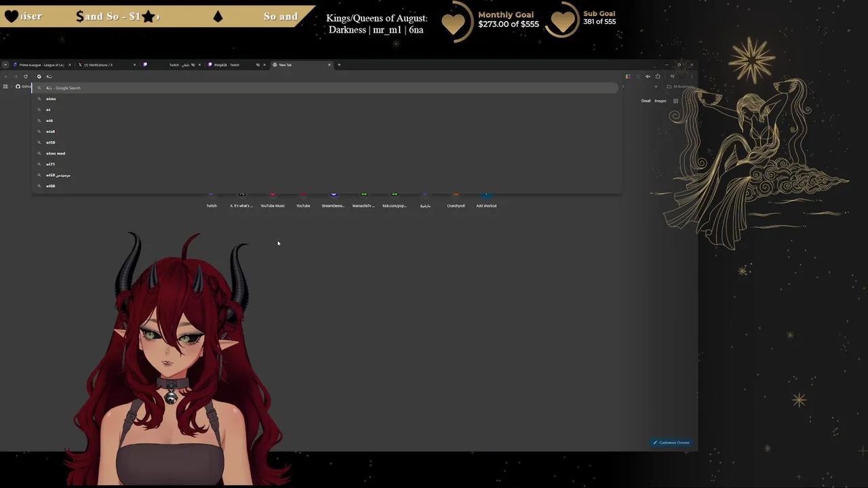Screen dimensions: 868x488
Task: Open a new tab with plus button
Action: pos(339,65)
